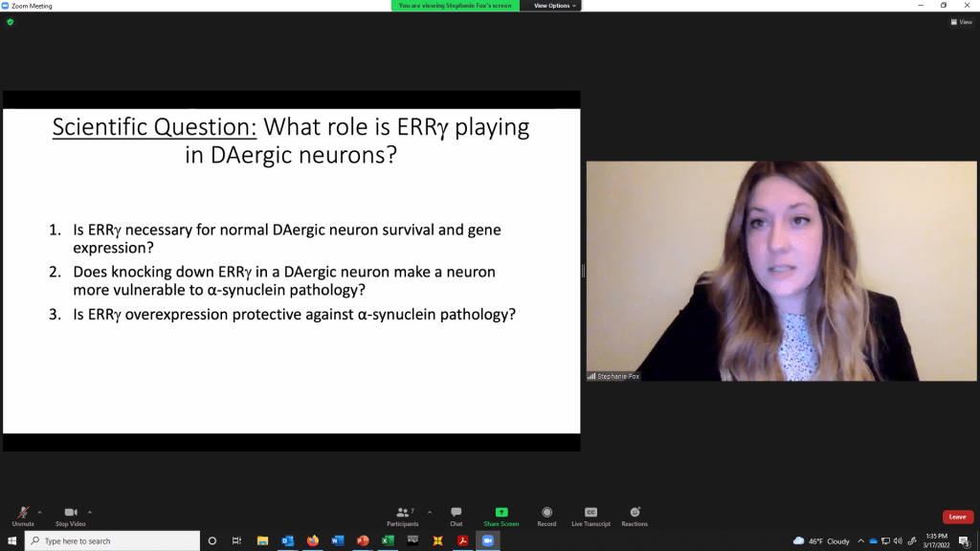Open the View Options dropdown
The width and height of the screenshot is (980, 551).
555,6
